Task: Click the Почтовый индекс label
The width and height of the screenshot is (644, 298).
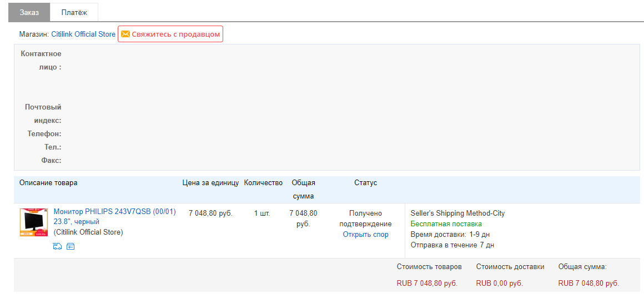Action: tap(43, 114)
